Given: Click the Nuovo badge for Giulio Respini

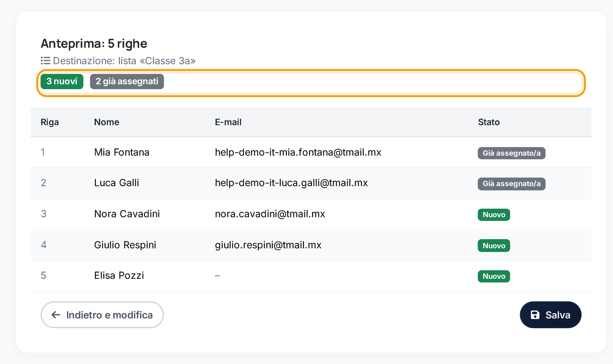Looking at the screenshot, I should click(494, 246).
